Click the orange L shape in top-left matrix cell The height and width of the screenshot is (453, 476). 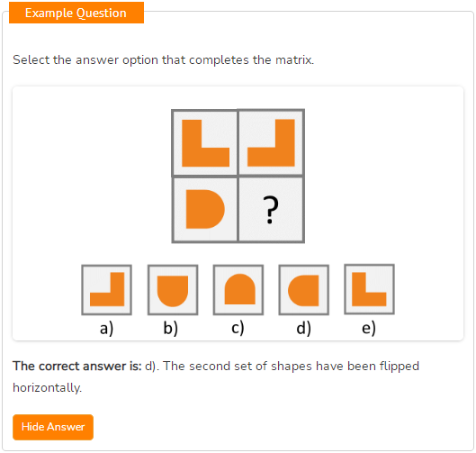(x=205, y=143)
